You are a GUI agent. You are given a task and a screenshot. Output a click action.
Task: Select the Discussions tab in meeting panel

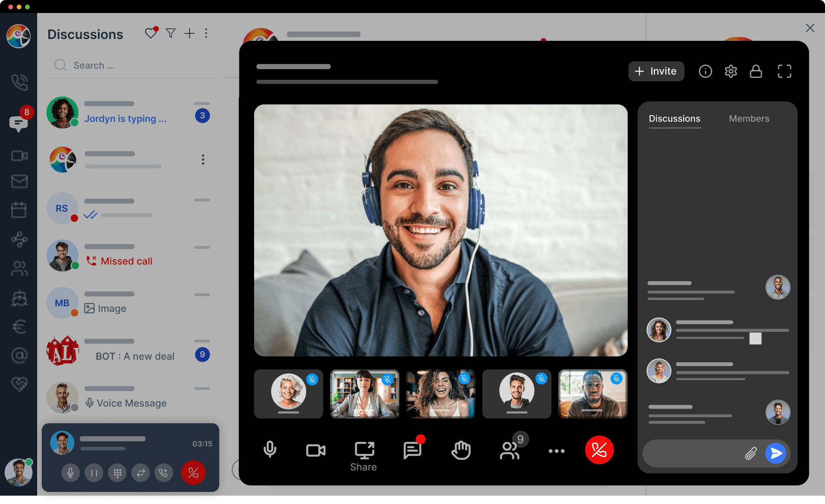(674, 119)
